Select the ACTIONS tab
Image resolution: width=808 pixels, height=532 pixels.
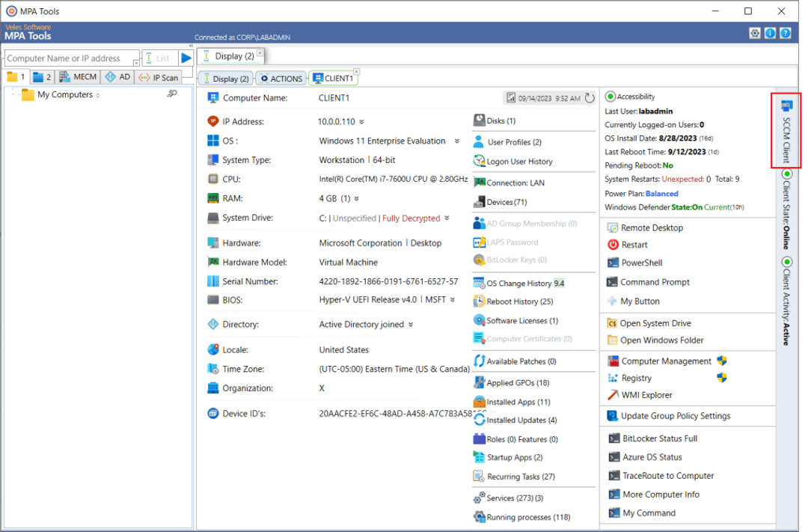tap(281, 79)
